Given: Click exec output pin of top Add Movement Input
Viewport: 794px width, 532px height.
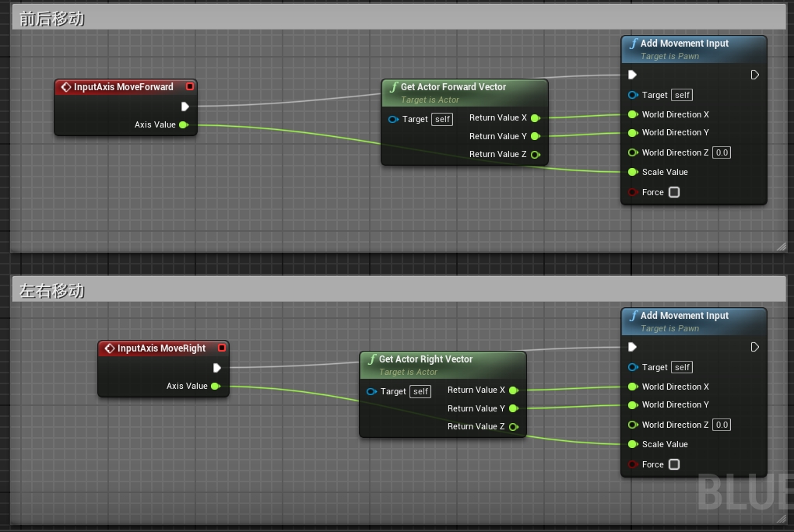Looking at the screenshot, I should click(x=754, y=75).
